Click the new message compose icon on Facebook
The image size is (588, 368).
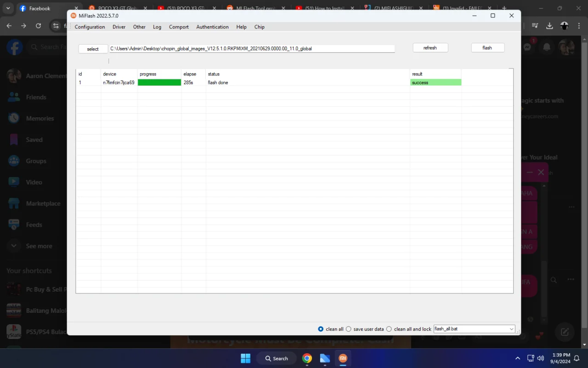click(x=565, y=332)
